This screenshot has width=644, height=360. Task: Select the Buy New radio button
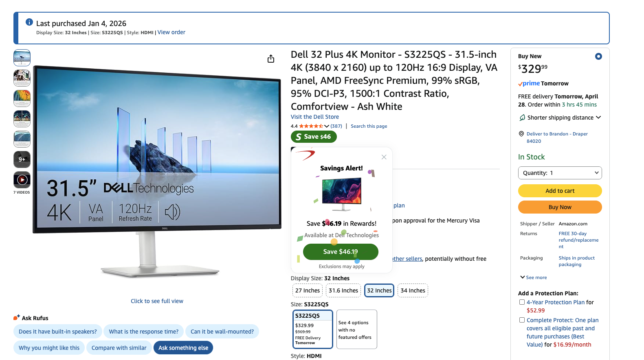point(598,57)
